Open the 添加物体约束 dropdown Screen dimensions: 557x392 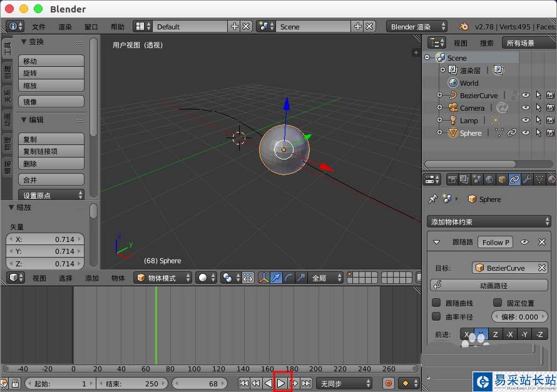click(489, 222)
